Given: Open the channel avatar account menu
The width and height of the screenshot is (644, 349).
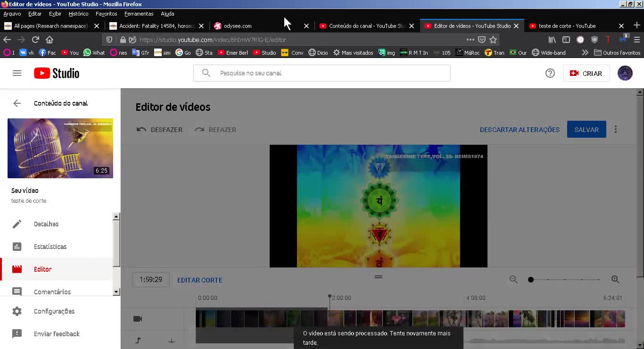Looking at the screenshot, I should 625,73.
